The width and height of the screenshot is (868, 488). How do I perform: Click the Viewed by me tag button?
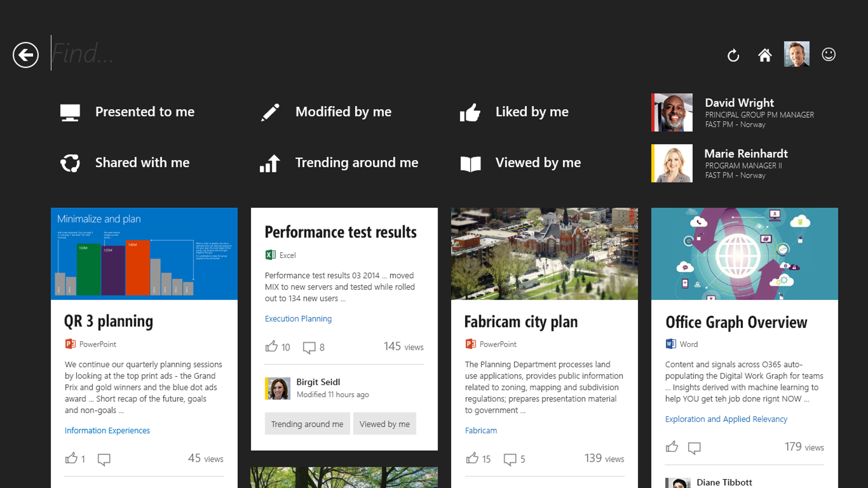click(384, 424)
